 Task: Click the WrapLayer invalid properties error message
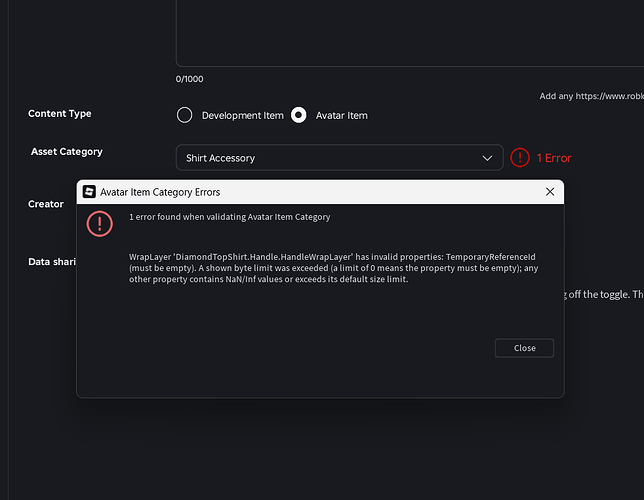click(334, 268)
